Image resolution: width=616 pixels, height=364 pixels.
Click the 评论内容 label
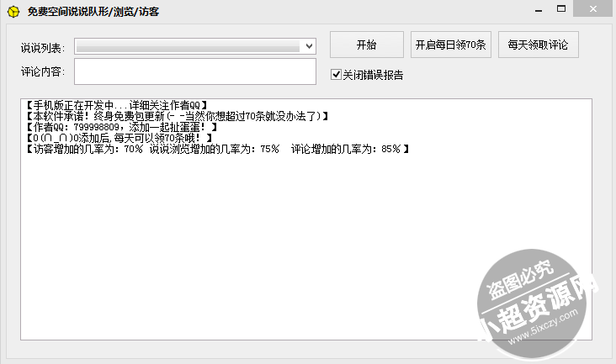(x=43, y=71)
